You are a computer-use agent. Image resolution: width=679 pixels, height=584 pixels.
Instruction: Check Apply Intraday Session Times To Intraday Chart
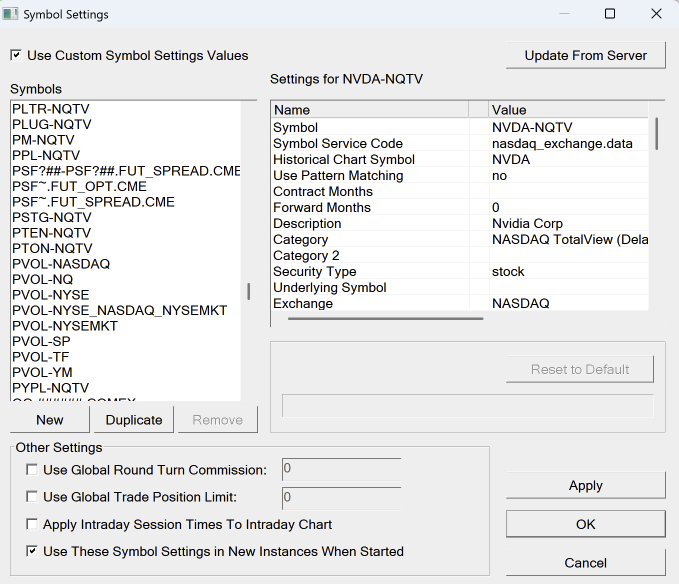tap(32, 524)
